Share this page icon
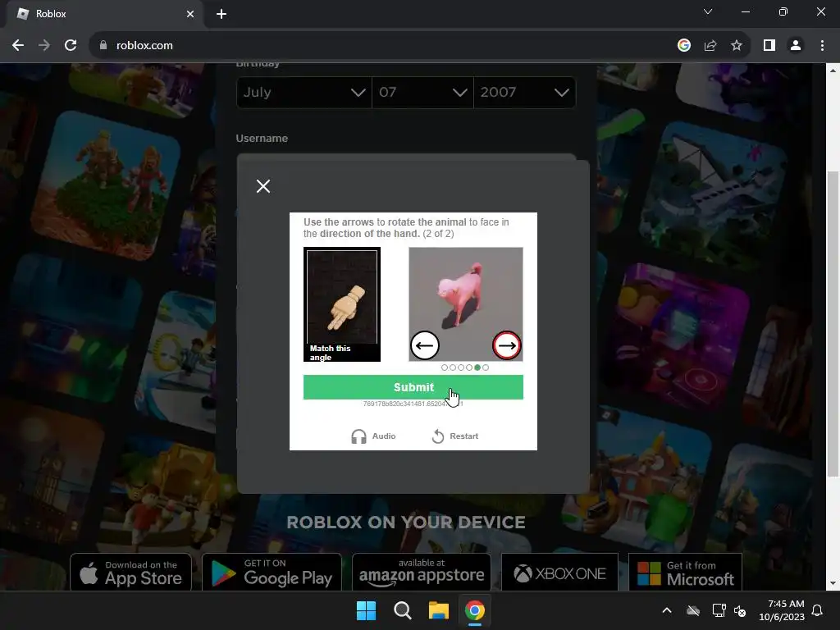 [x=710, y=46]
